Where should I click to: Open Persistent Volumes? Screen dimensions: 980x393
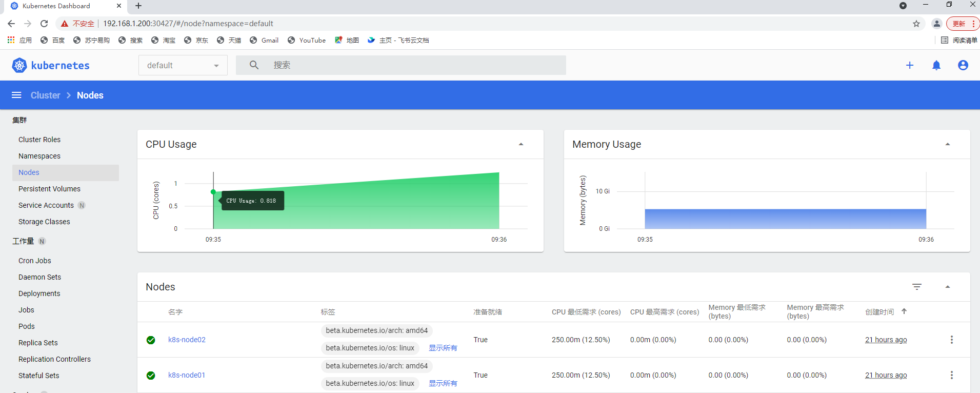[x=49, y=189]
